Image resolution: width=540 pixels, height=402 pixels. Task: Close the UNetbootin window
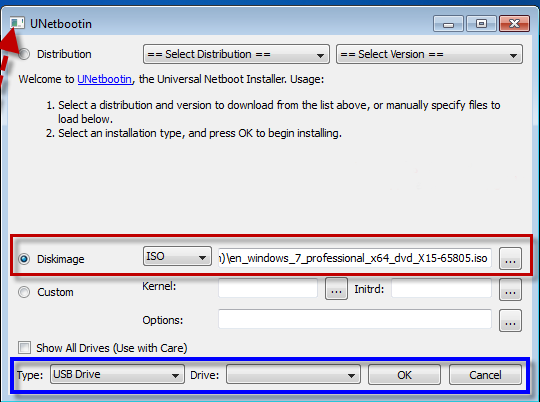(514, 24)
